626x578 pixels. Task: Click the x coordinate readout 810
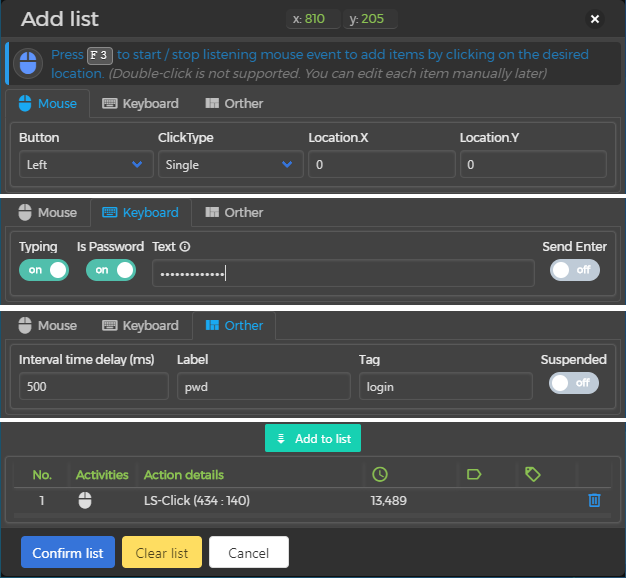point(313,19)
